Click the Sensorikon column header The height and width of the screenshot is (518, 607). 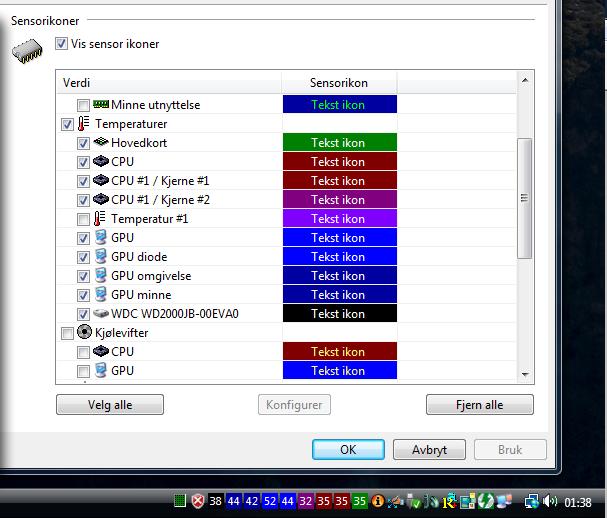click(339, 82)
